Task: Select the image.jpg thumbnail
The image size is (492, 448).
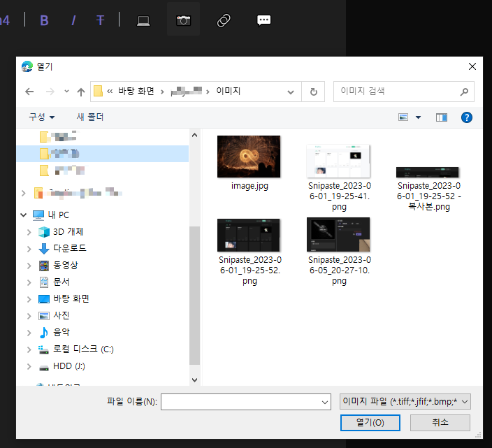Action: coord(249,157)
